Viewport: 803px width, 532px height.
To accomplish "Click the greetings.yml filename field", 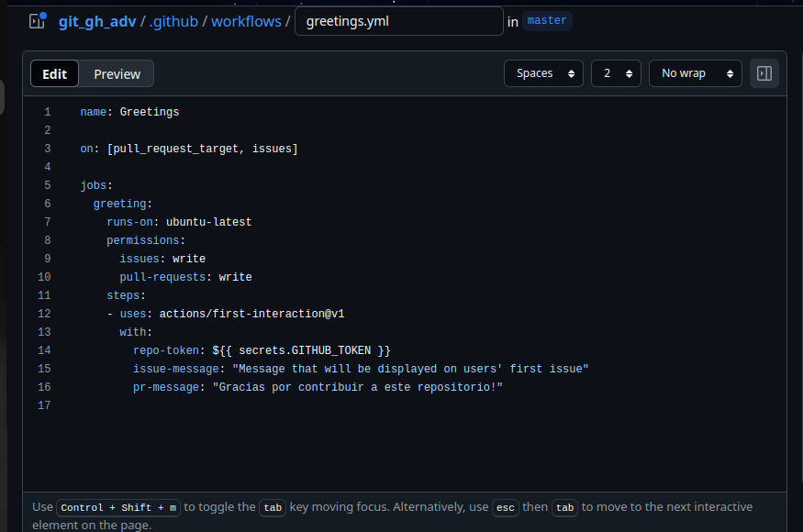I will [399, 21].
